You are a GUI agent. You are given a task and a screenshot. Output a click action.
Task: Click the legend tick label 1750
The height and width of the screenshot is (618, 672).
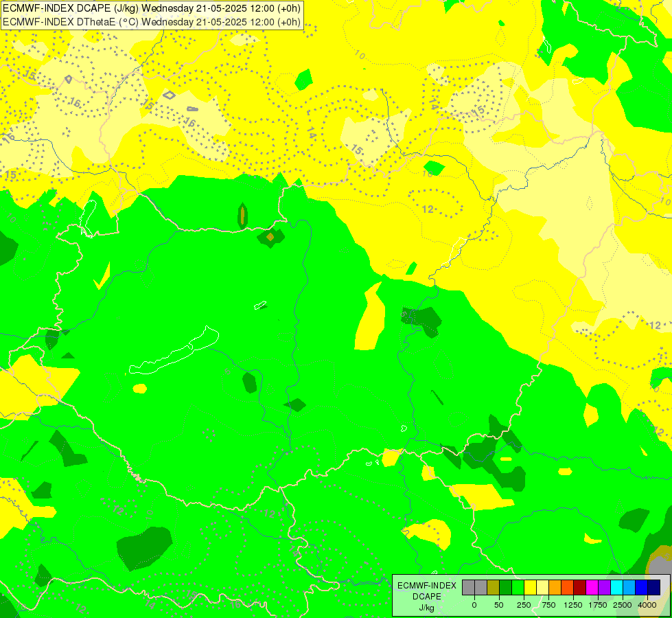point(598,605)
